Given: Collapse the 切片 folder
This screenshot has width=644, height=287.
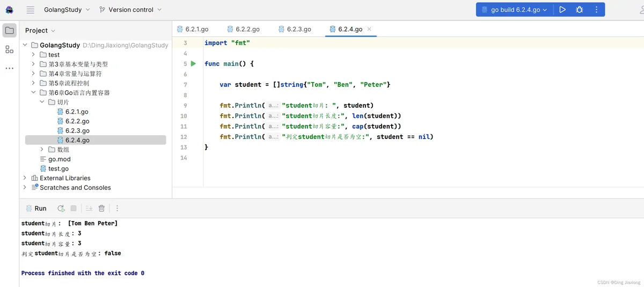Looking at the screenshot, I should (x=42, y=102).
